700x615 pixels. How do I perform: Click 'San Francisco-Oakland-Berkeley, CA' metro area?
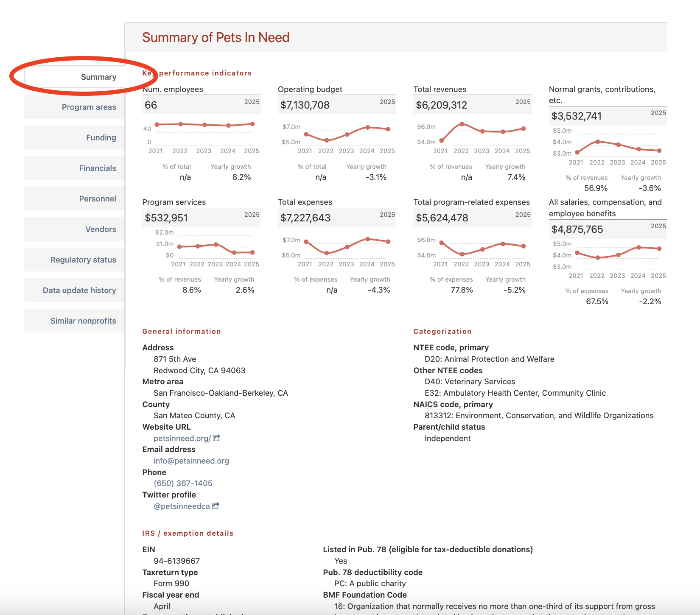point(221,393)
